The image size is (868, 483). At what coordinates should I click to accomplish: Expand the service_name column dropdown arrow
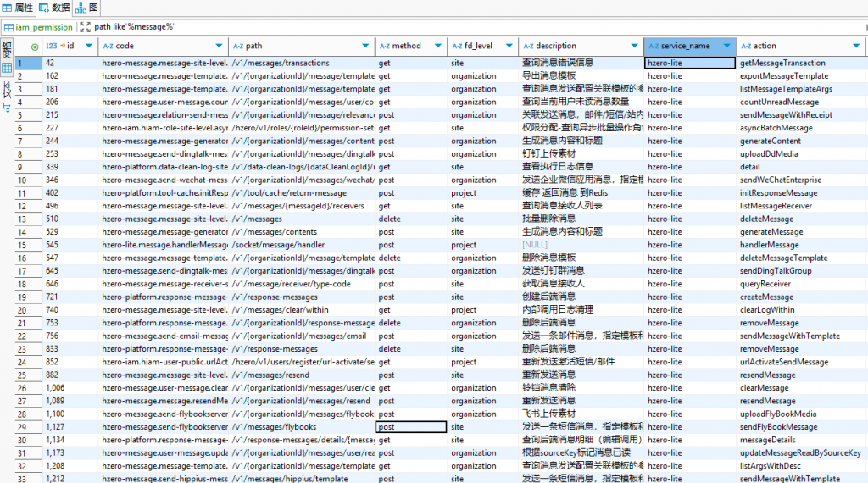click(727, 46)
